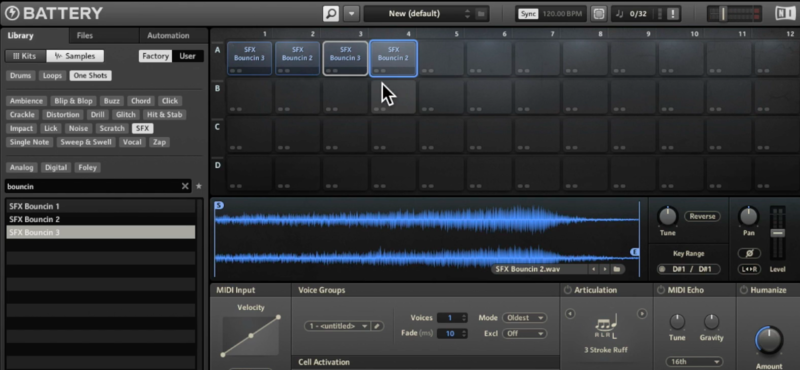This screenshot has width=800, height=370.
Task: Toggle the Loops type filter
Action: (53, 76)
